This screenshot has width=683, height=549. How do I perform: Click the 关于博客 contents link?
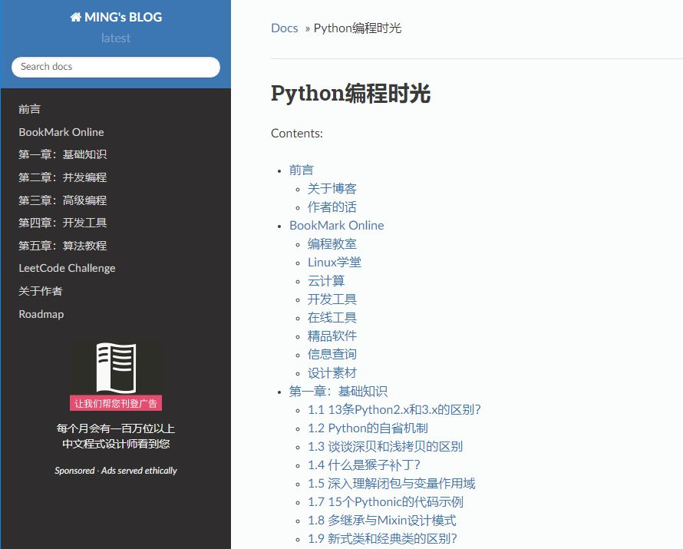(332, 188)
